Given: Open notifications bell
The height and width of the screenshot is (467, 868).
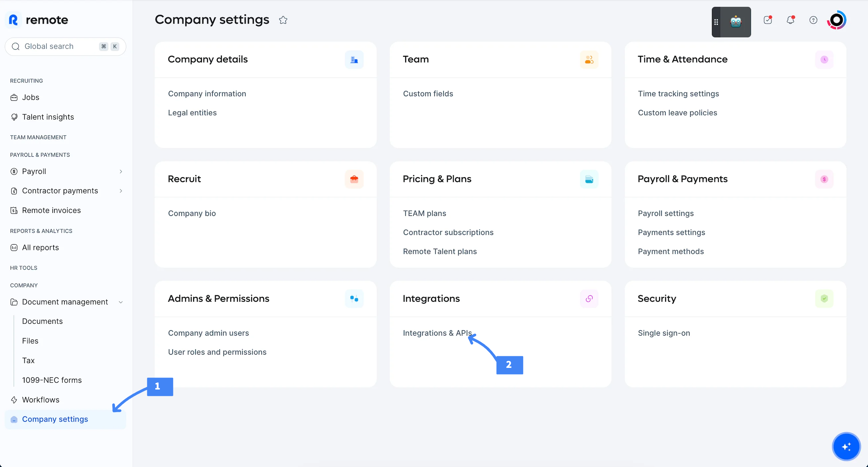Looking at the screenshot, I should (791, 20).
